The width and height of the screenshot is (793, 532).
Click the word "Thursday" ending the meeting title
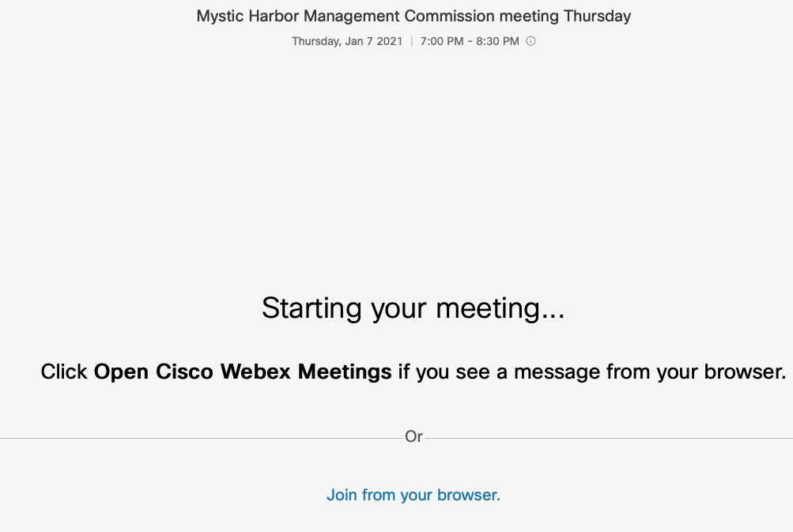(x=597, y=16)
